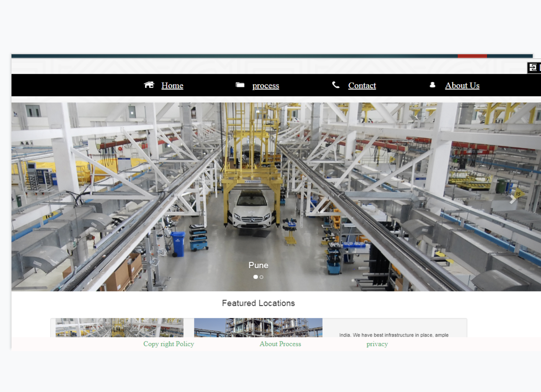
Task: Open the Contact page from the navbar
Action: click(362, 85)
